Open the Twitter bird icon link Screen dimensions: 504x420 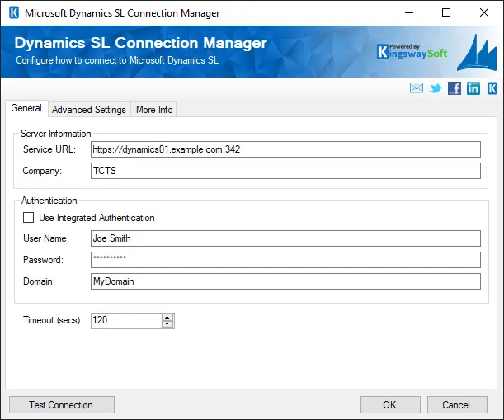(x=436, y=88)
